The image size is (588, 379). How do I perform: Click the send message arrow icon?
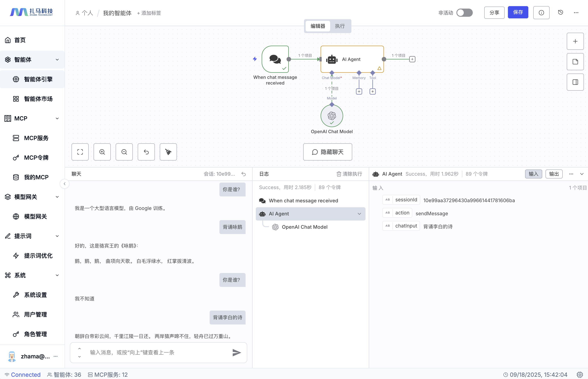[236, 352]
